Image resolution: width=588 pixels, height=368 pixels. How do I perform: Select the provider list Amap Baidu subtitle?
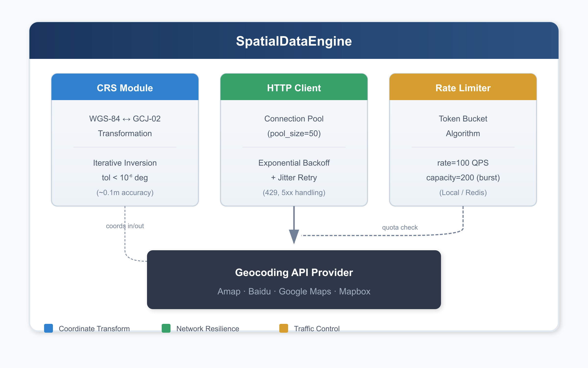point(294,291)
